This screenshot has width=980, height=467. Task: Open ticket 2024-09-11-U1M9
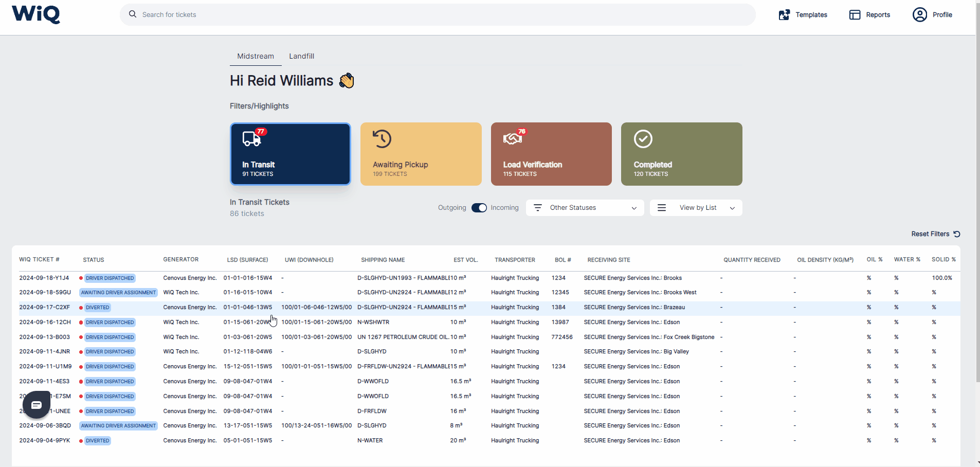tap(46, 366)
